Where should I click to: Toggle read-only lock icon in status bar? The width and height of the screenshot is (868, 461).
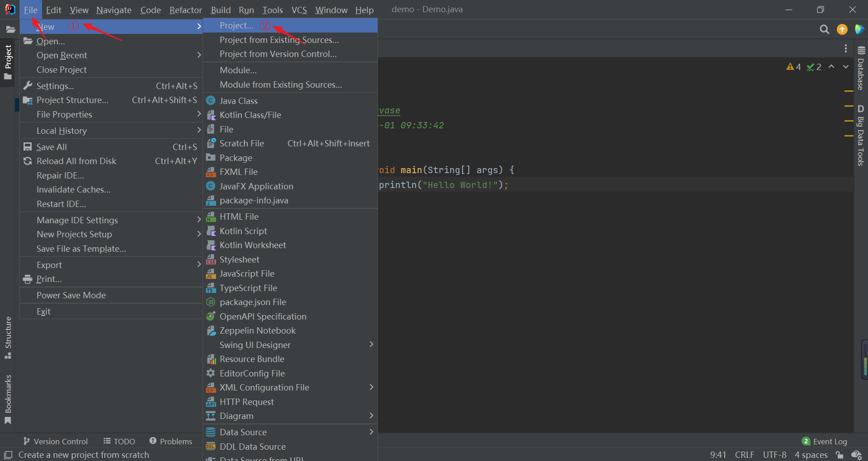839,455
